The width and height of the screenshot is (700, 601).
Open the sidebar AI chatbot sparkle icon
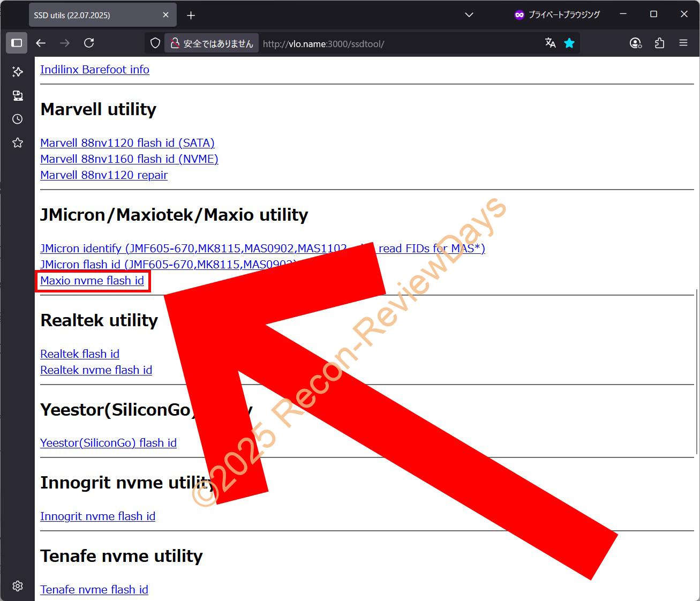click(x=18, y=72)
